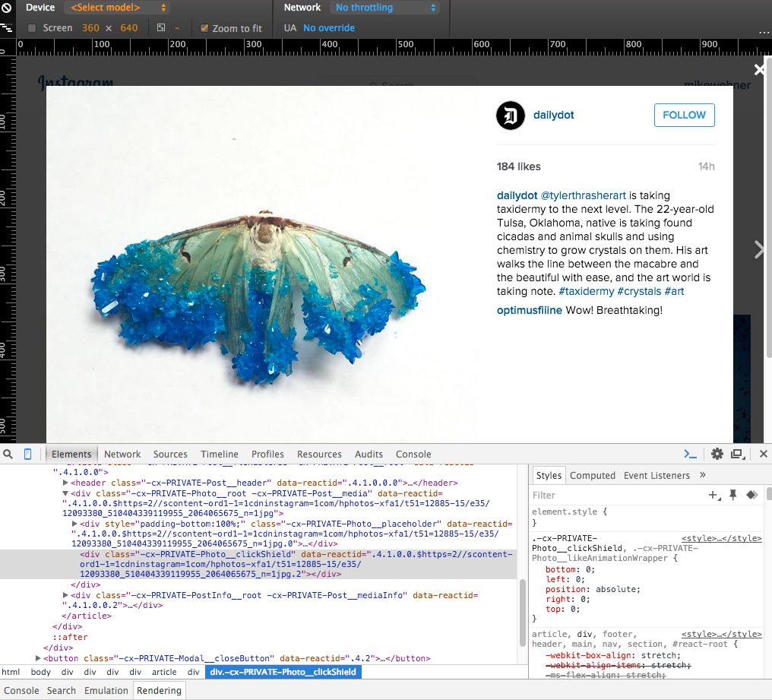Viewport: 772px width, 700px height.
Task: Open the device Select model dropdown
Action: pyautogui.click(x=119, y=8)
